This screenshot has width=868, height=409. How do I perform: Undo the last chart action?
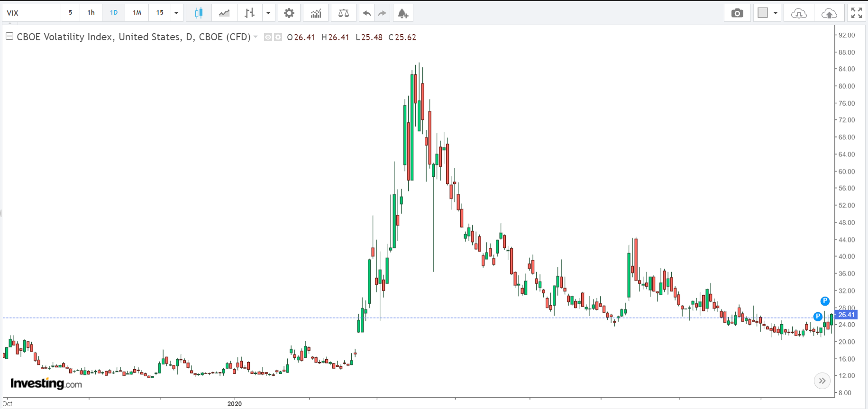(x=366, y=13)
